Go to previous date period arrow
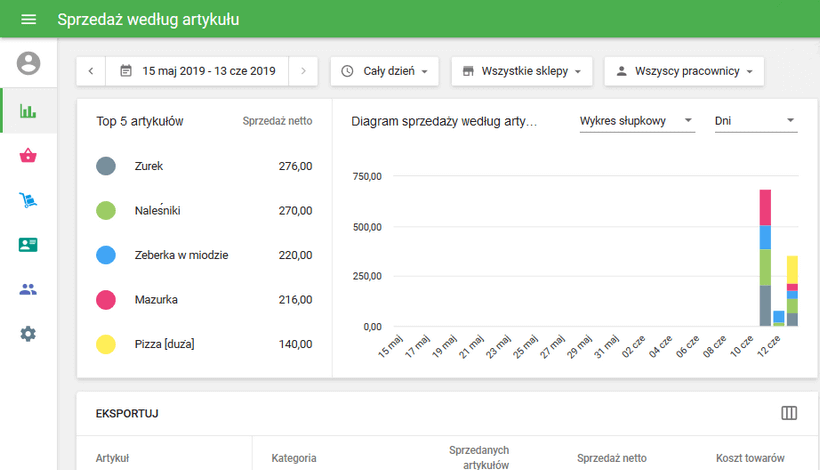820x470 pixels. pyautogui.click(x=91, y=71)
